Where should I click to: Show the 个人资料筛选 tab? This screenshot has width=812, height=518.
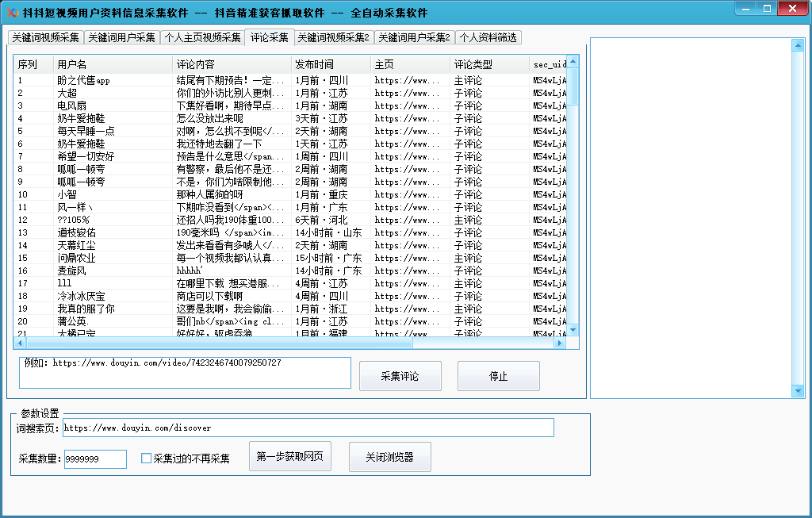pos(488,37)
